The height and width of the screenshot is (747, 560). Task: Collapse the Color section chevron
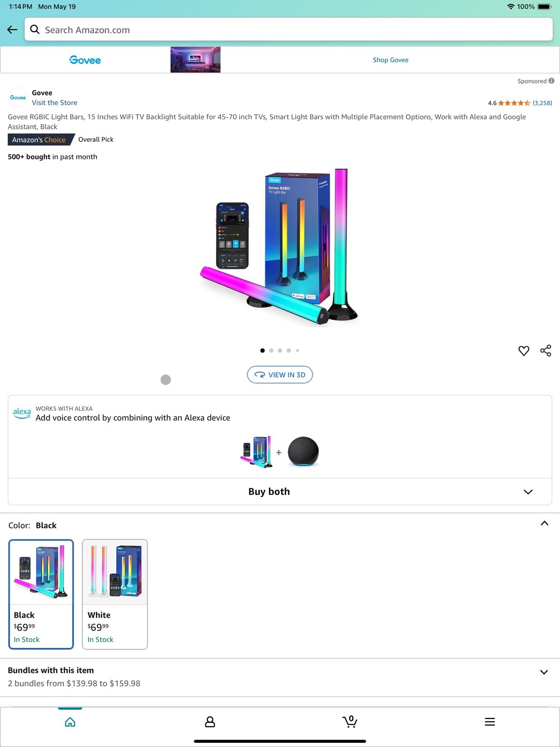(x=544, y=523)
